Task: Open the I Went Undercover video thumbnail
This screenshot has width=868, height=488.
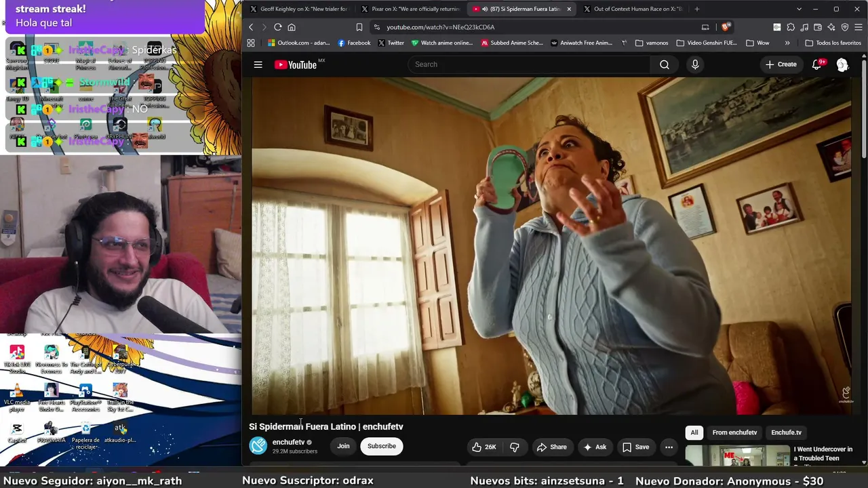Action: 737,455
